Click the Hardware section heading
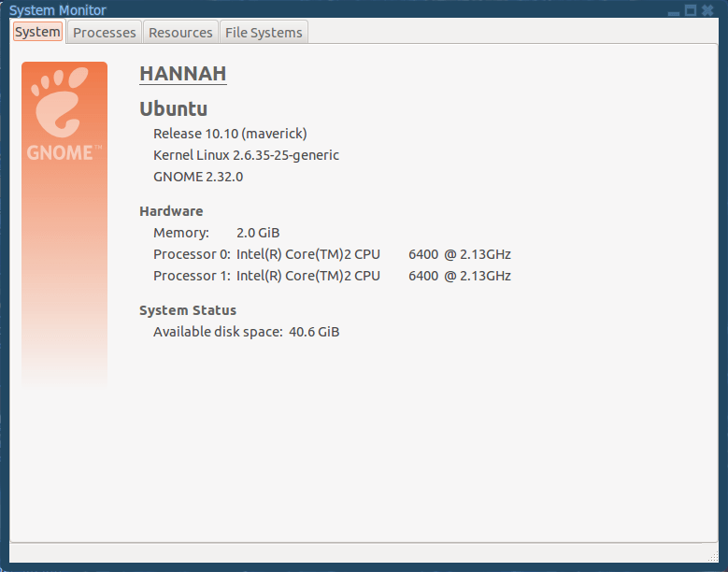 click(x=171, y=211)
